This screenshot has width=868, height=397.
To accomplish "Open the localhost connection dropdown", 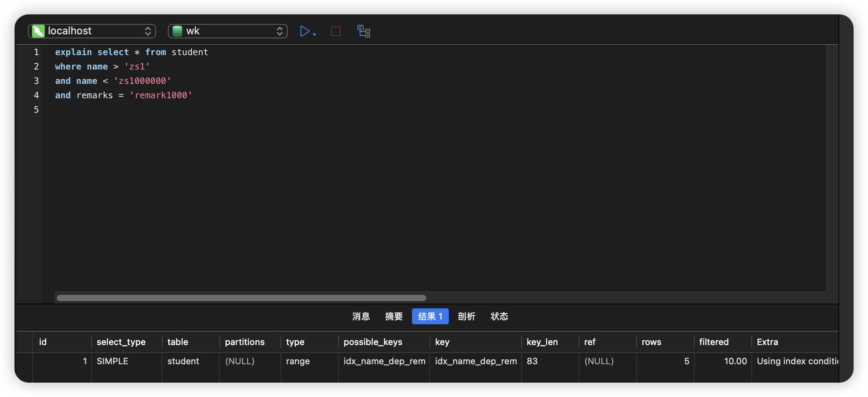I will pyautogui.click(x=92, y=31).
